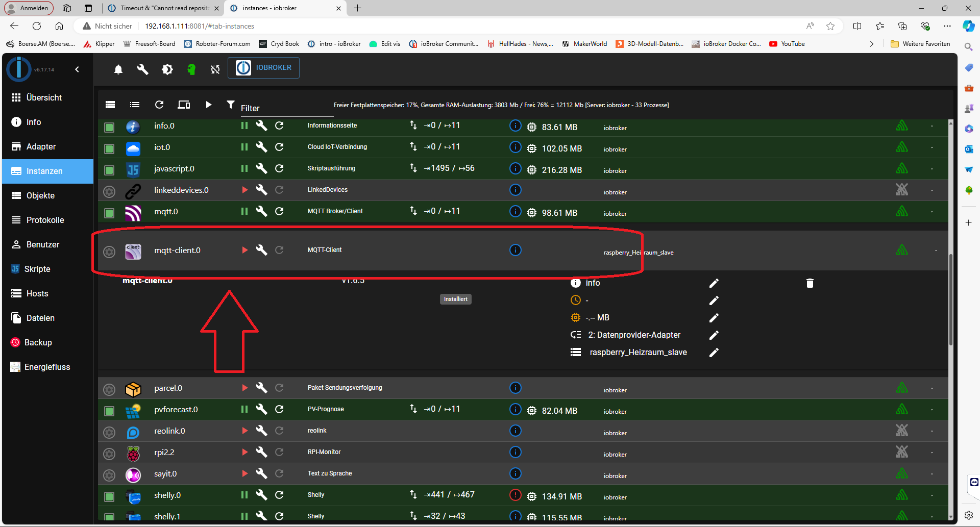Image resolution: width=980 pixels, height=527 pixels.
Task: Switch to Timeout Cannot read repository tab
Action: [163, 8]
